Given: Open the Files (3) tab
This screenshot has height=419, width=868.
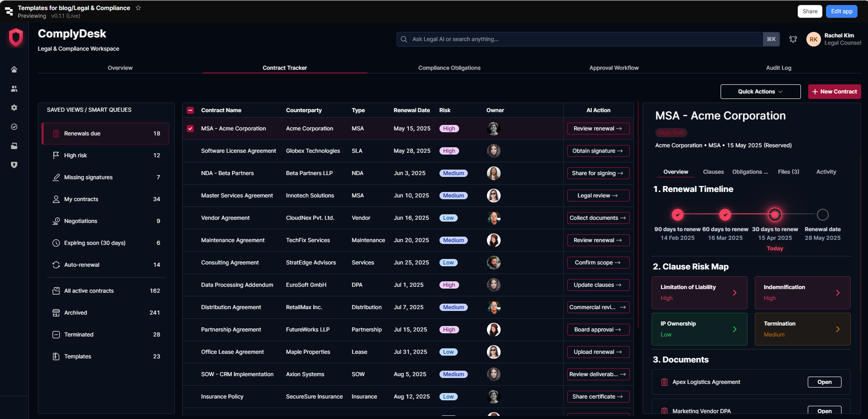Looking at the screenshot, I should [789, 172].
